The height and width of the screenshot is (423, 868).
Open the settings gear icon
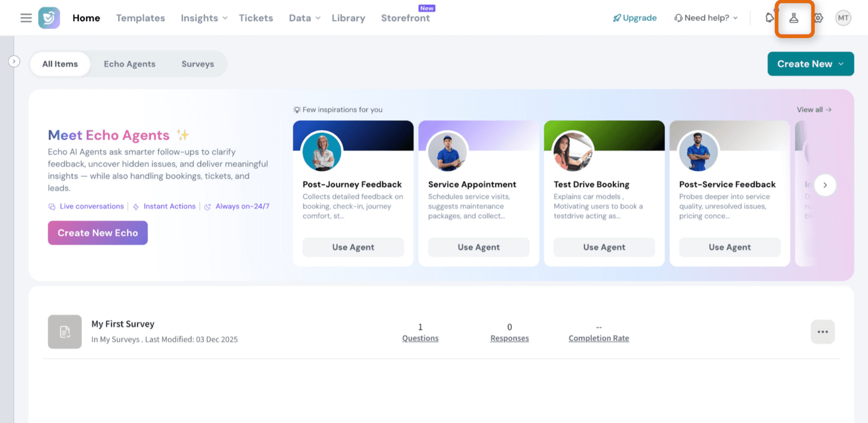pyautogui.click(x=819, y=18)
